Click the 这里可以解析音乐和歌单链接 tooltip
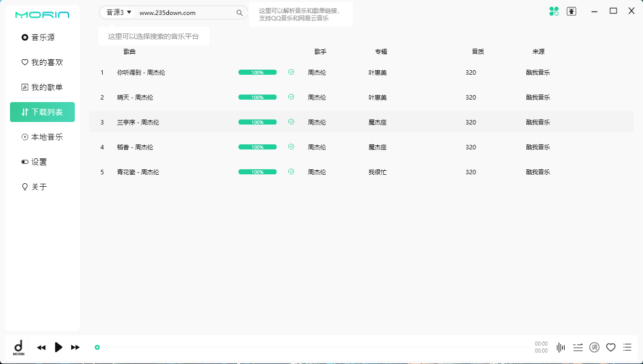This screenshot has width=643, height=364. pos(301,14)
